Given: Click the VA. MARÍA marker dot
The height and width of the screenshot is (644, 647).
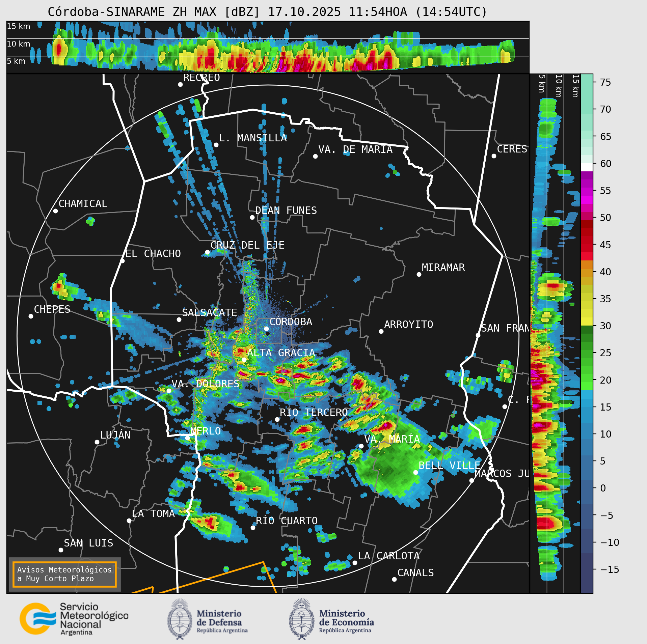Looking at the screenshot, I should click(361, 446).
